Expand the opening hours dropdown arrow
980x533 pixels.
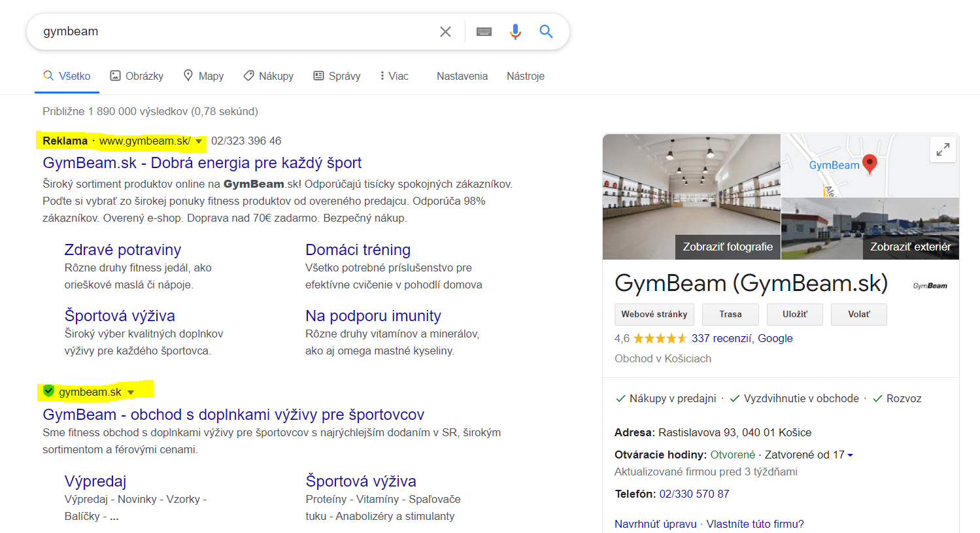(850, 455)
